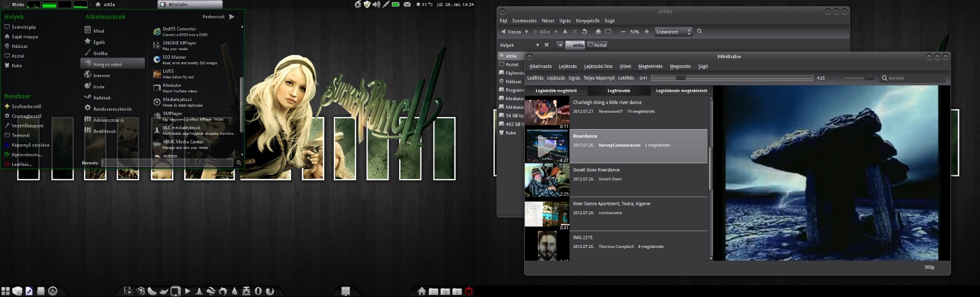980x297 pixels.
Task: Adjust the Minitube volume slider
Action: click(x=859, y=78)
